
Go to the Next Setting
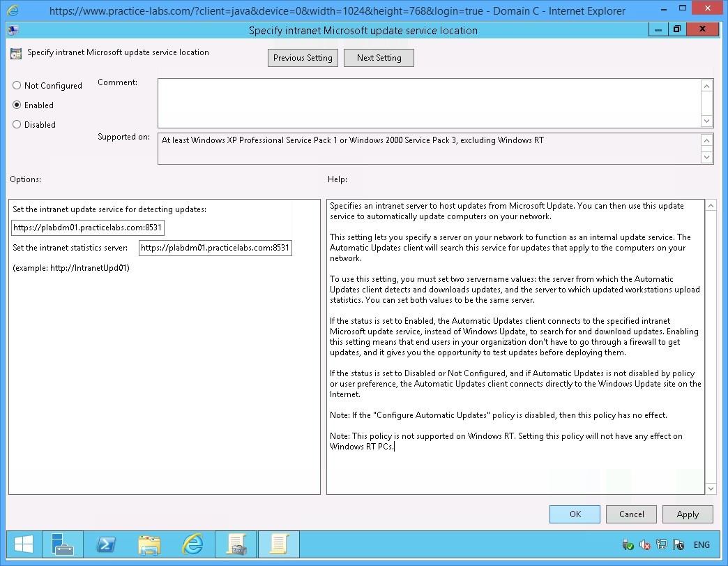point(379,58)
